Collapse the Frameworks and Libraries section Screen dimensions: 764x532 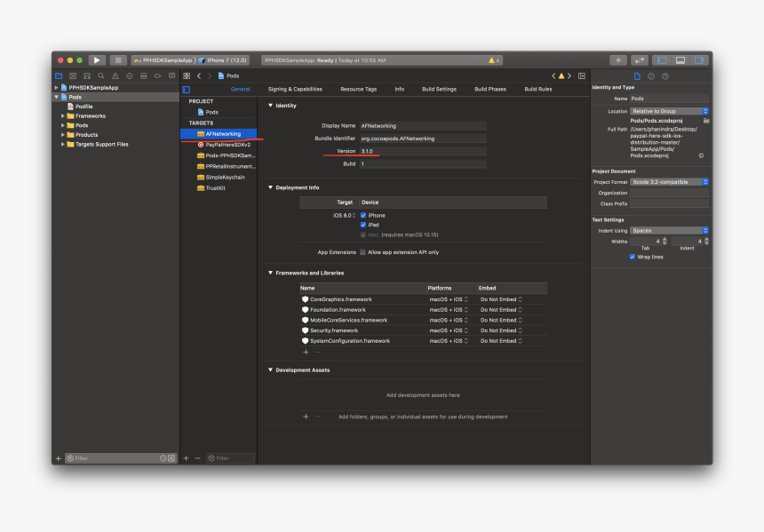(270, 273)
